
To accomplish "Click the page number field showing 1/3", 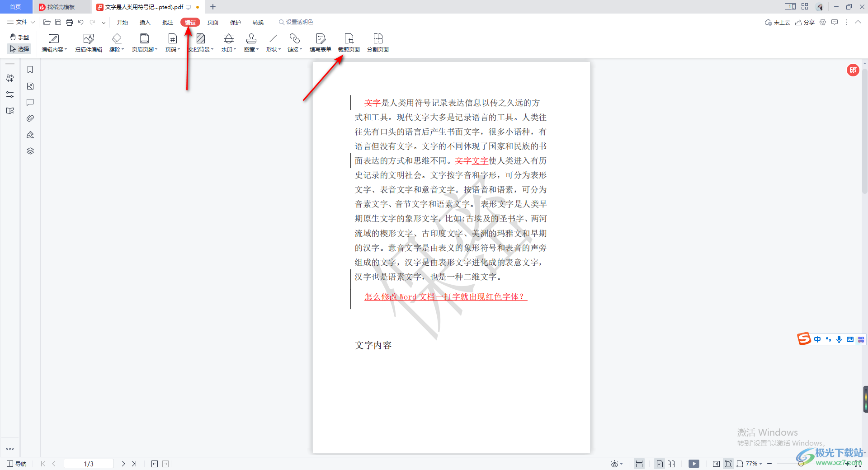I will (x=89, y=464).
